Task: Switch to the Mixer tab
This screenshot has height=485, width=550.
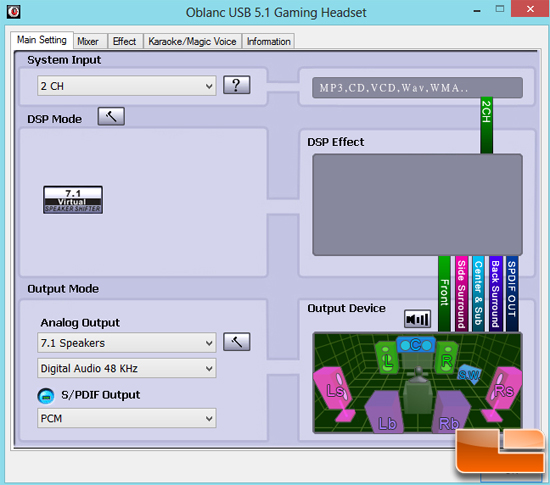Action: pos(90,41)
